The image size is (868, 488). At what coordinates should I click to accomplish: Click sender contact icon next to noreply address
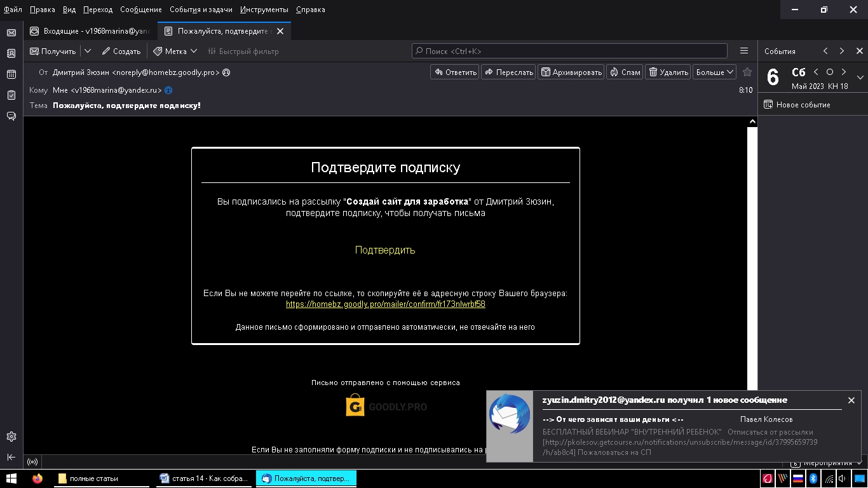[226, 72]
